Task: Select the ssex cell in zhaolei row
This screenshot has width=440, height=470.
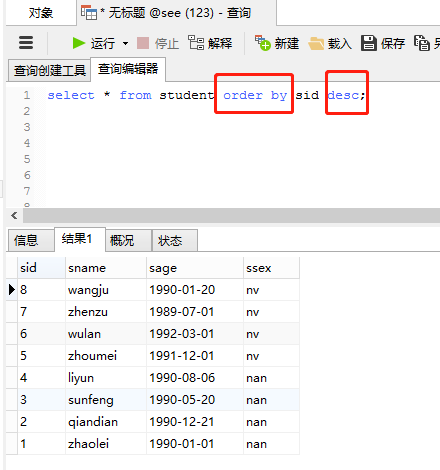Action: coord(271,444)
